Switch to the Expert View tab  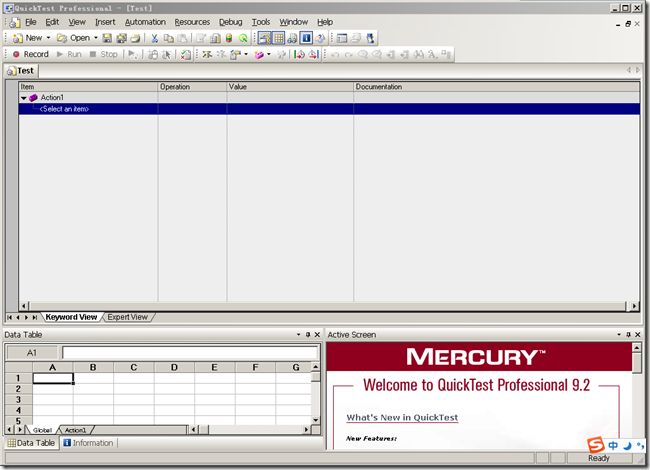click(x=127, y=317)
